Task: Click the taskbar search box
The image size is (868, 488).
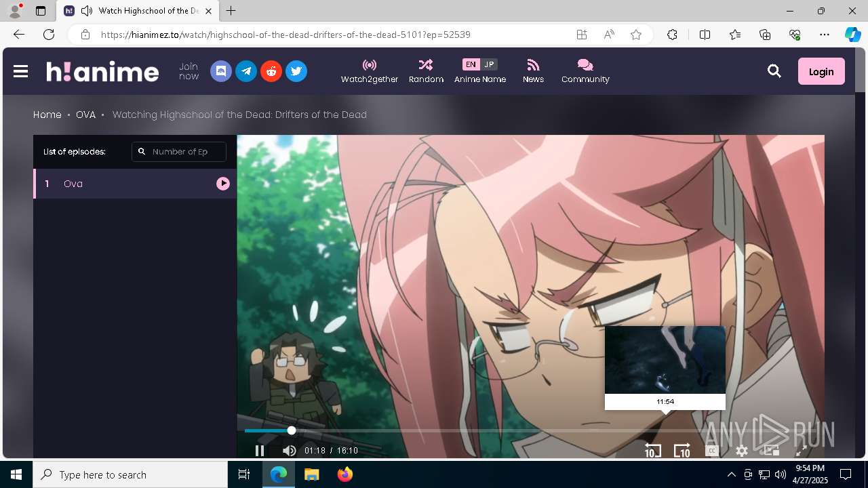Action: pos(130,474)
